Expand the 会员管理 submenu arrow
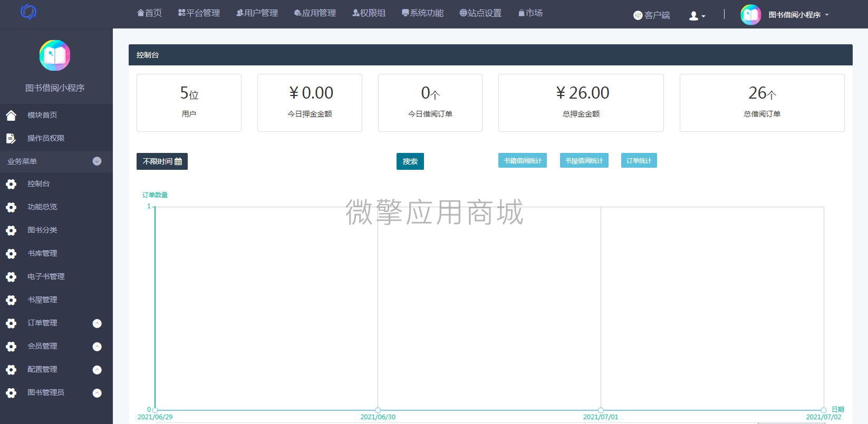Screen dimensions: 868x424 point(97,346)
